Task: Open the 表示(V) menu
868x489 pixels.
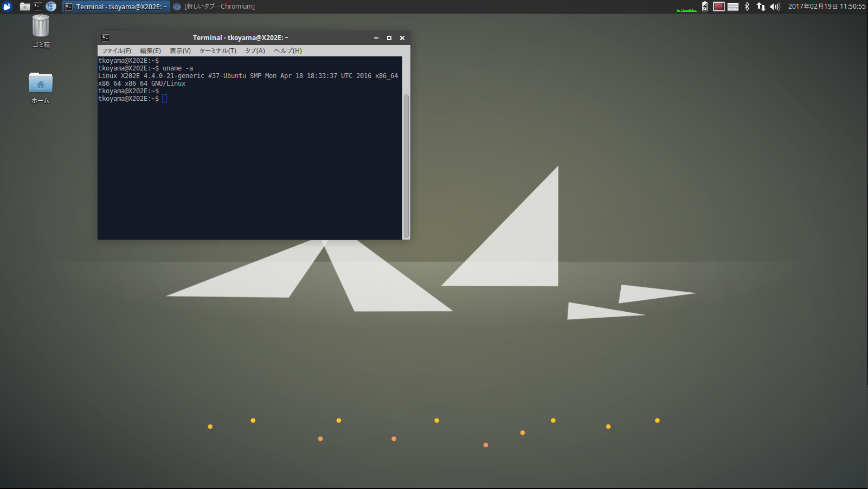Action: pyautogui.click(x=180, y=50)
